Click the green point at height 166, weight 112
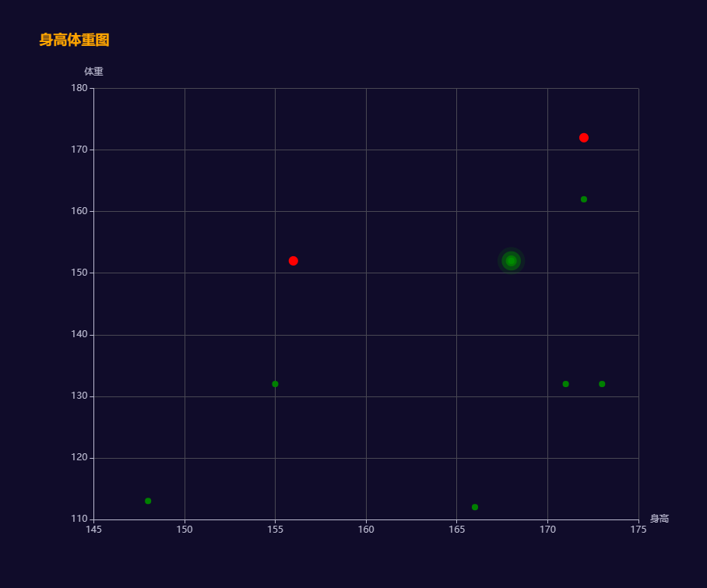 tap(475, 507)
